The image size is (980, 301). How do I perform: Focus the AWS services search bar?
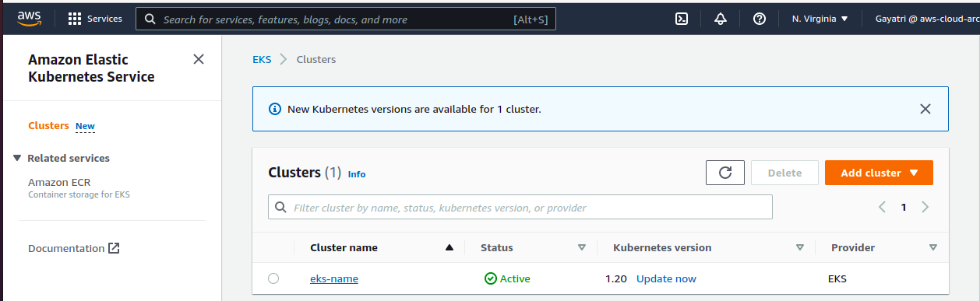(346, 19)
